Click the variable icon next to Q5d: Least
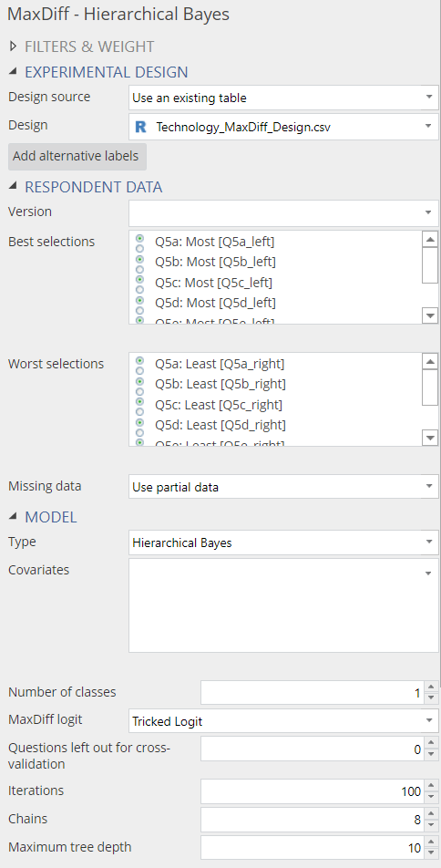The width and height of the screenshot is (441, 868). 139,427
